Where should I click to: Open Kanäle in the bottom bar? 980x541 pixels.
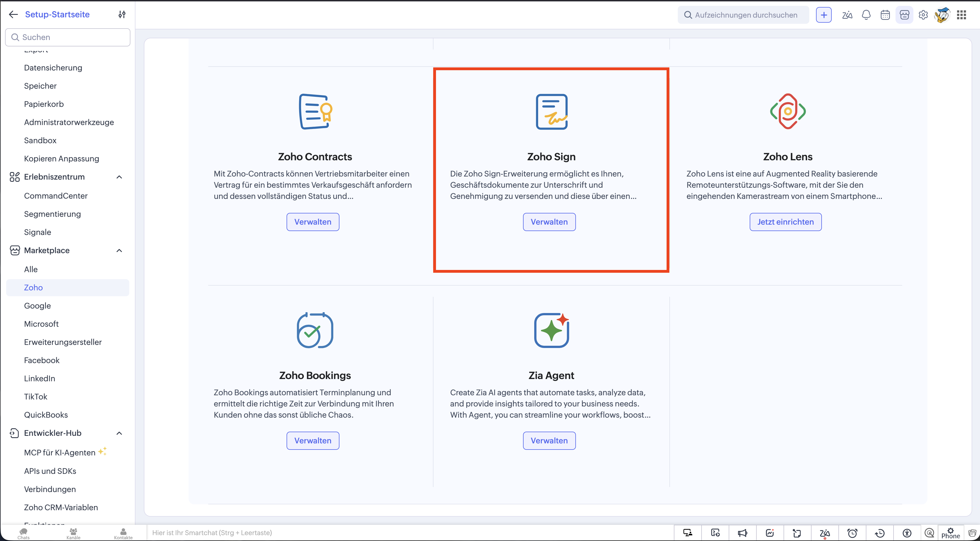pyautogui.click(x=73, y=533)
